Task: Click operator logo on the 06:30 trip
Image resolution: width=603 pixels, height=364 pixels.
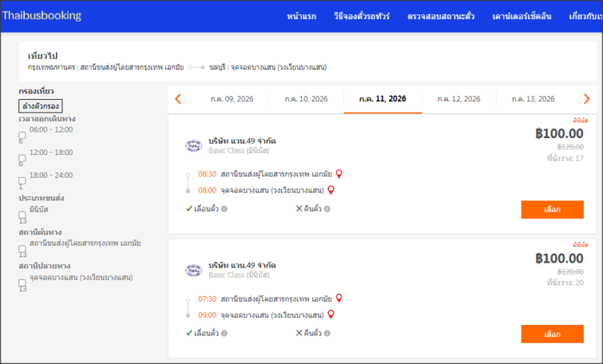Action: click(x=193, y=146)
